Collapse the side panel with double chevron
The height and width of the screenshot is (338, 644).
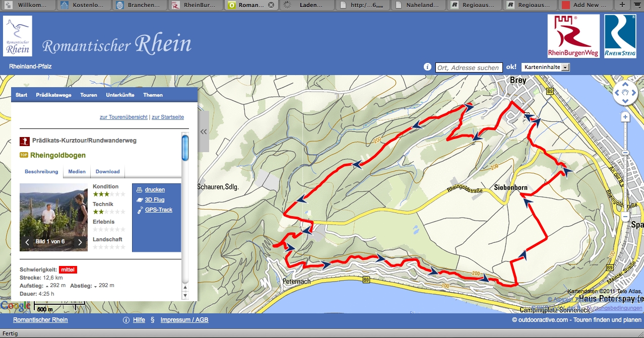(x=204, y=132)
